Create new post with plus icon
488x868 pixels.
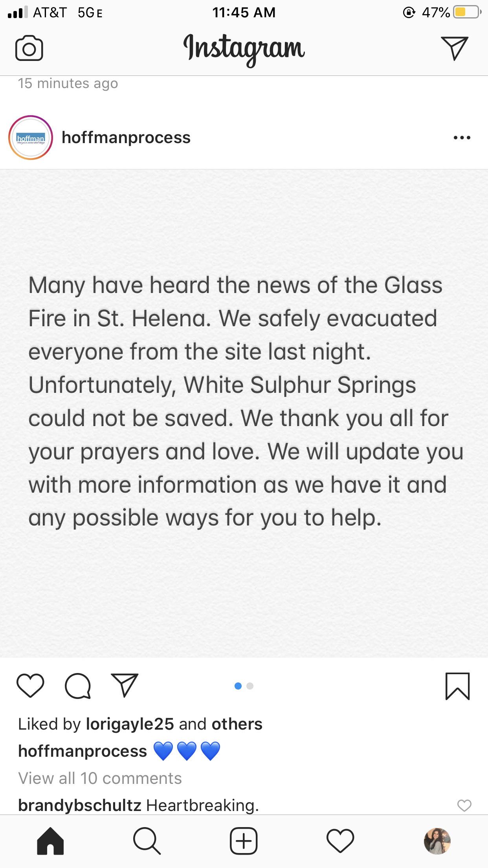coord(244,841)
